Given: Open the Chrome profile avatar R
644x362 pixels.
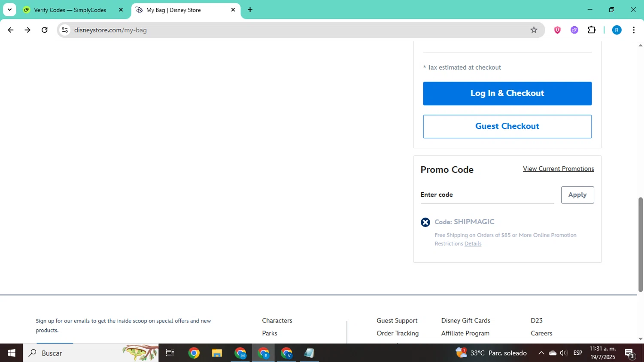Looking at the screenshot, I should click(x=617, y=30).
